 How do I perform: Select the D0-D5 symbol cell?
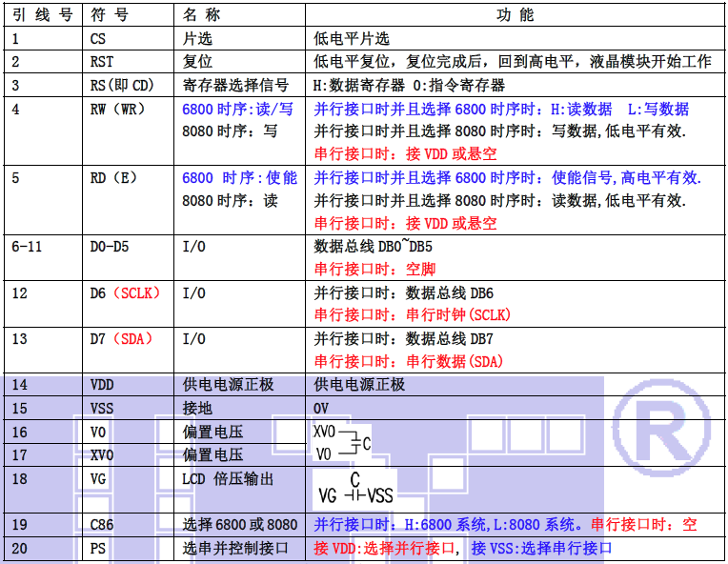(110, 247)
